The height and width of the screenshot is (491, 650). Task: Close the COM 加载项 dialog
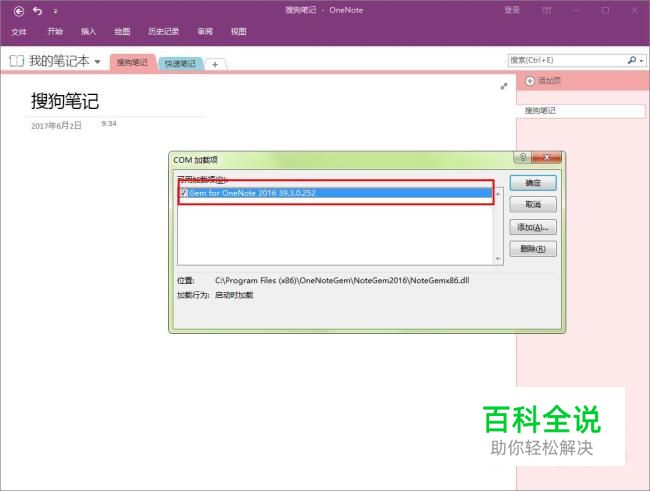(546, 157)
